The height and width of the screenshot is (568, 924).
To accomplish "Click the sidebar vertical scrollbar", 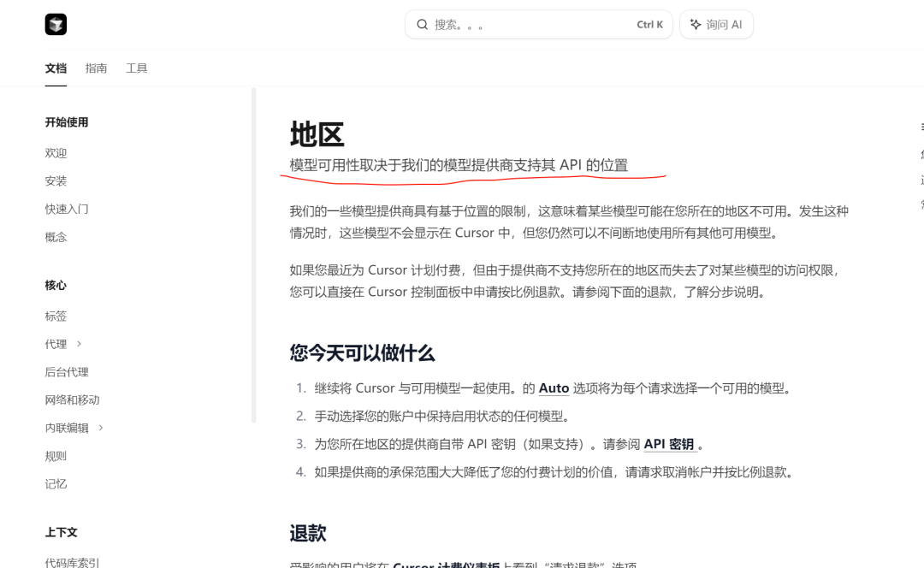I will click(254, 255).
